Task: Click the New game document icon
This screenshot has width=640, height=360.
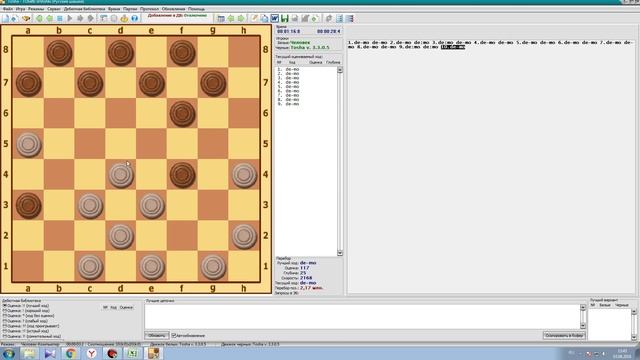Action: coord(5,18)
